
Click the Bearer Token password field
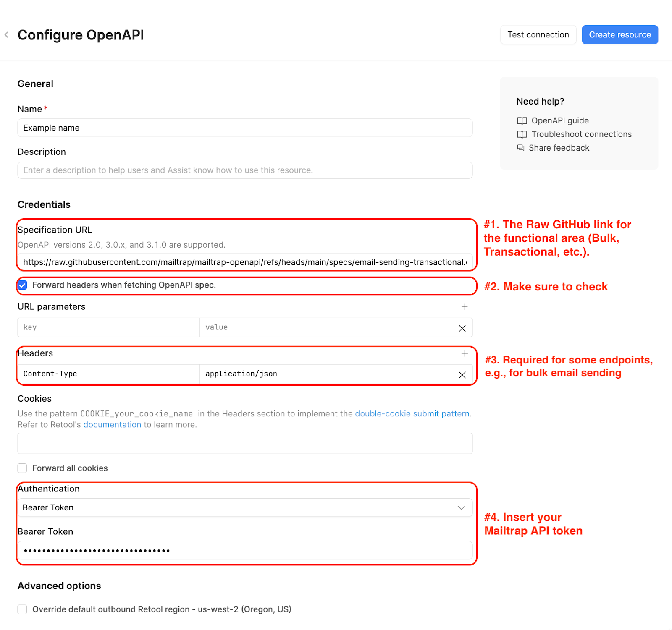(x=245, y=550)
